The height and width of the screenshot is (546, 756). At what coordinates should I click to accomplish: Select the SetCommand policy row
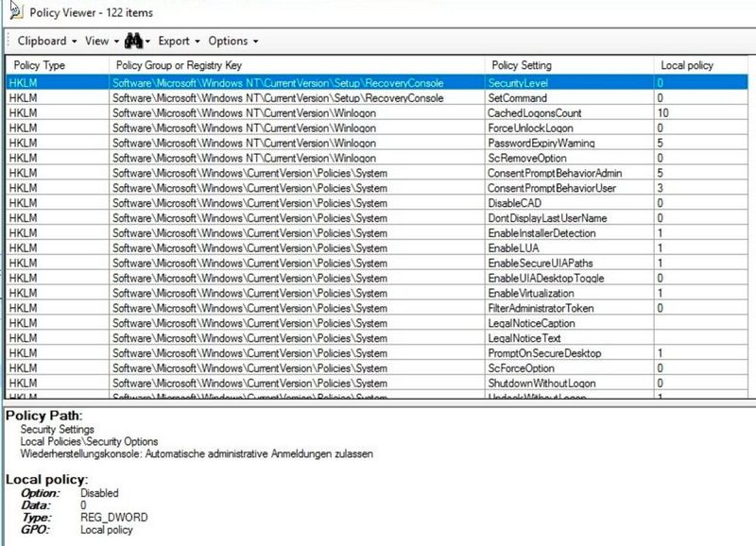pos(283,97)
